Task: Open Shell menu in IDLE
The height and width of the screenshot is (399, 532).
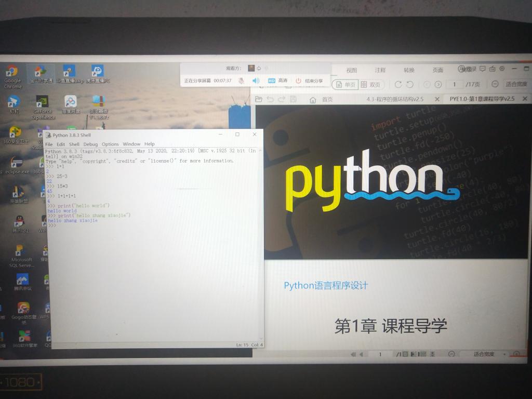Action: pos(74,144)
